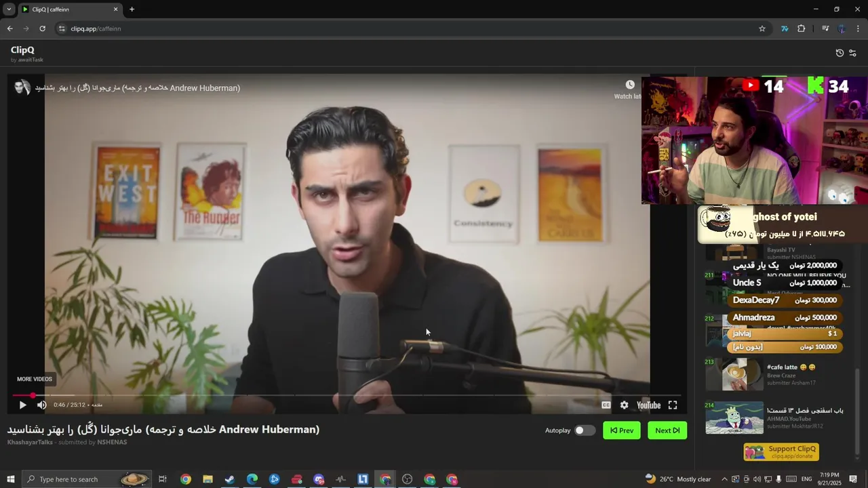Reload the ClipQ page

coord(42,28)
